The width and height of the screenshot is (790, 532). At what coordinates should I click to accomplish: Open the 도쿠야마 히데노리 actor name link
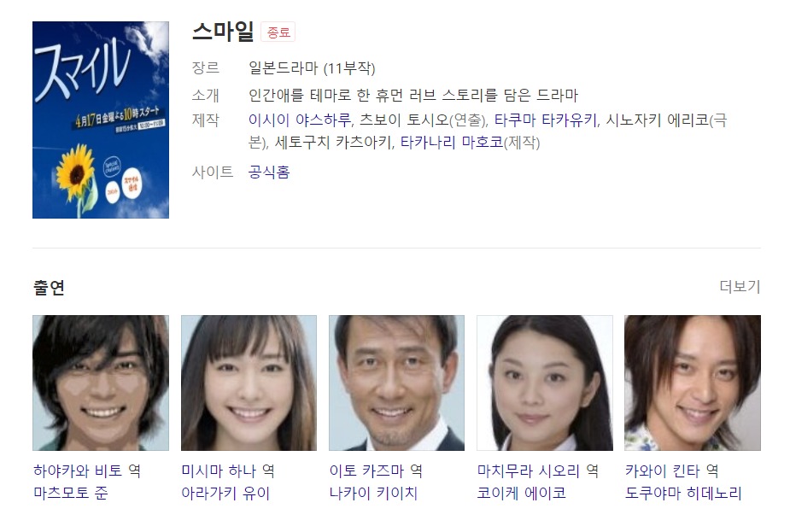[683, 493]
